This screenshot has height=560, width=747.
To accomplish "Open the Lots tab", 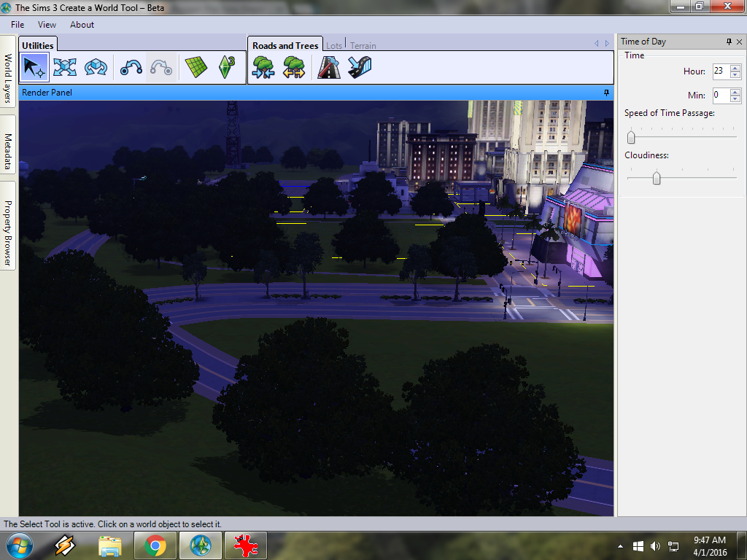I will click(x=334, y=46).
